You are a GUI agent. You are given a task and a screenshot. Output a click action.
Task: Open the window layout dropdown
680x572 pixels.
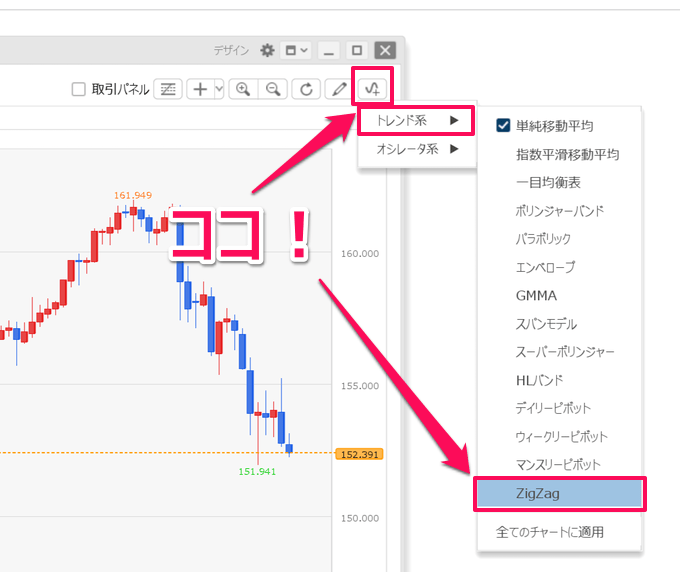click(297, 50)
